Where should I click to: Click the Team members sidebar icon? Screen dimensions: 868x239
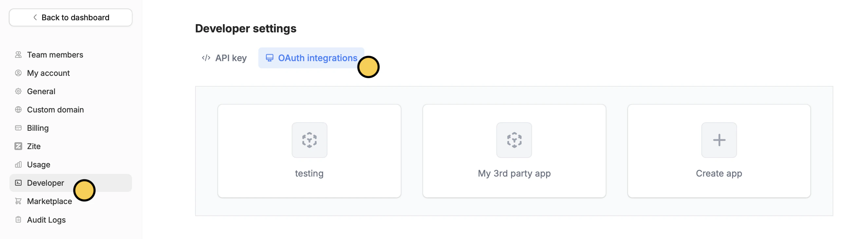(x=18, y=55)
